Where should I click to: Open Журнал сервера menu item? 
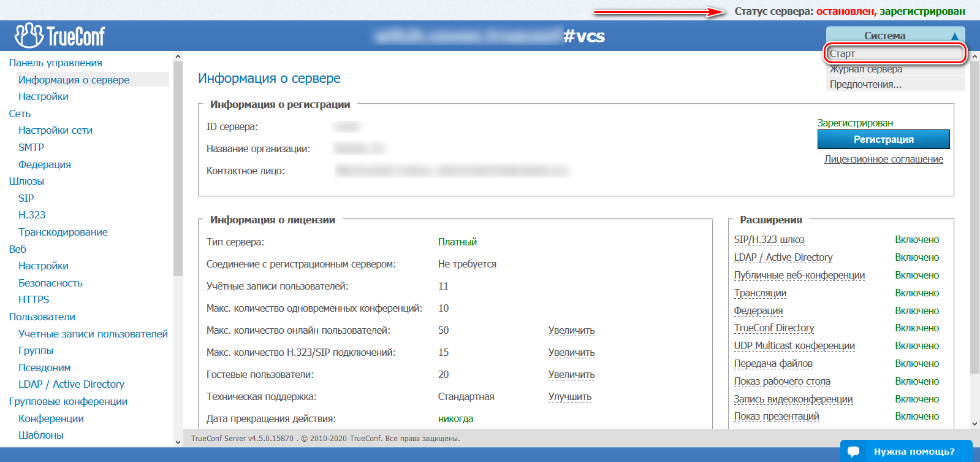[x=895, y=69]
